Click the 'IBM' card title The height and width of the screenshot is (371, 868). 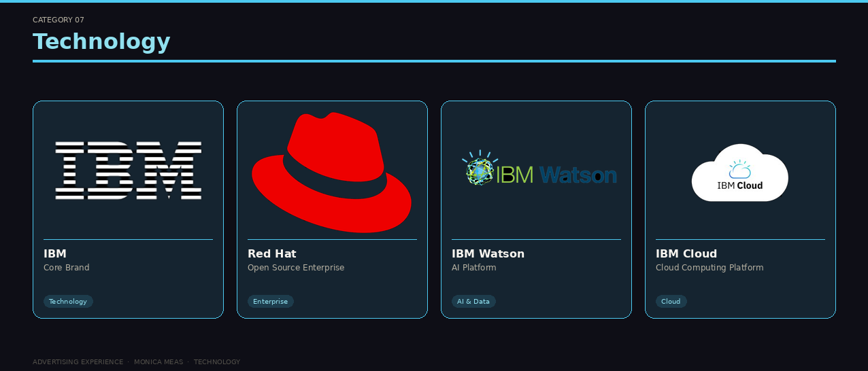pyautogui.click(x=55, y=253)
